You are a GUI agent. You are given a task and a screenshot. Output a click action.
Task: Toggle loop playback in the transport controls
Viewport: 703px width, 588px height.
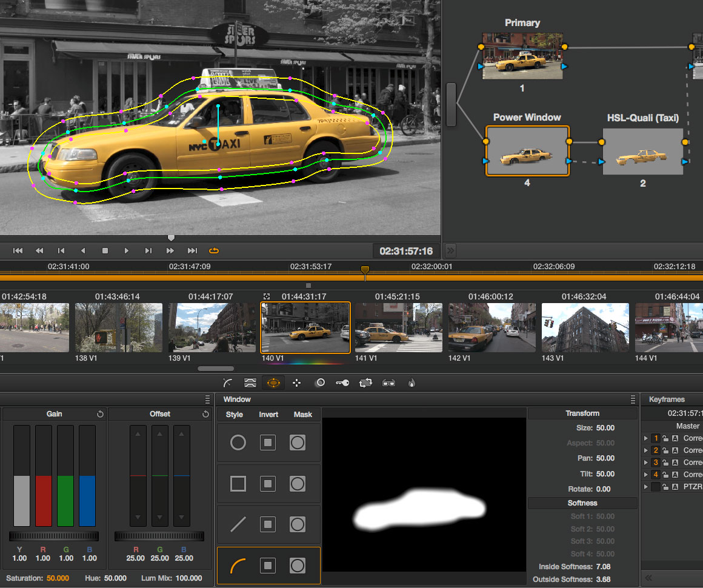pos(214,250)
